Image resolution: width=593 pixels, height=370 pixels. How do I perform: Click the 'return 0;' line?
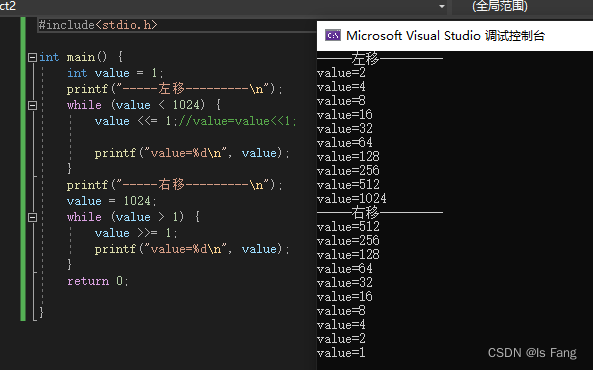point(98,281)
